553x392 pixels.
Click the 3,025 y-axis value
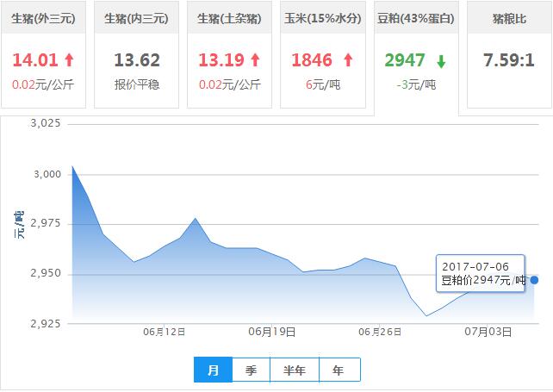[46, 123]
